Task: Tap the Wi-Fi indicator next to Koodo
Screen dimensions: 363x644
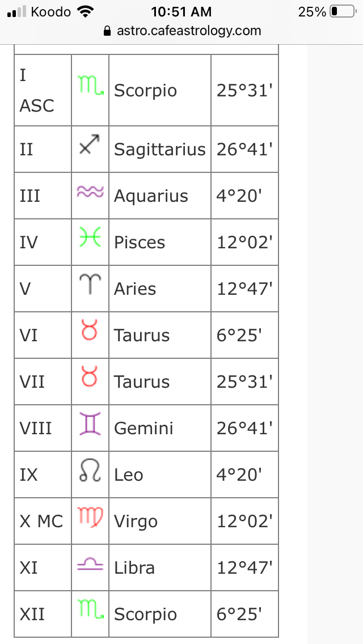Action: [86, 11]
